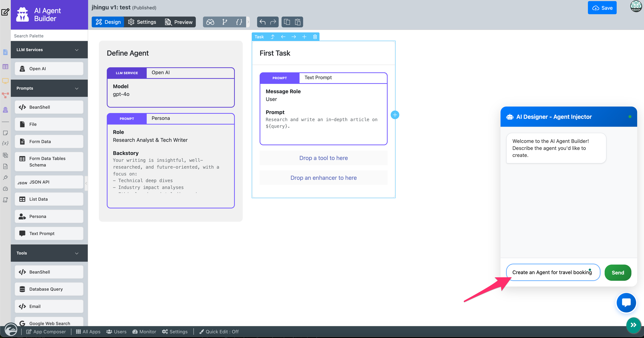This screenshot has width=644, height=338.
Task: Click the round plus button beside First Task
Action: [395, 115]
